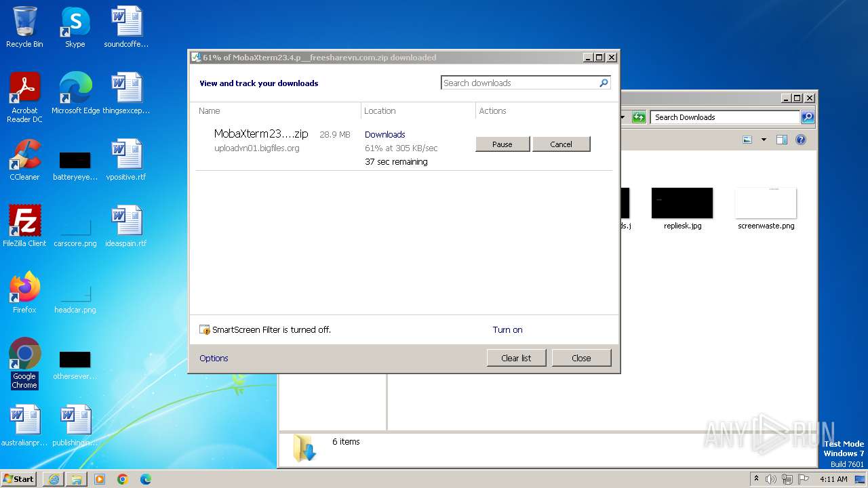
Task: Cancel the MobaXterm download
Action: (x=561, y=144)
